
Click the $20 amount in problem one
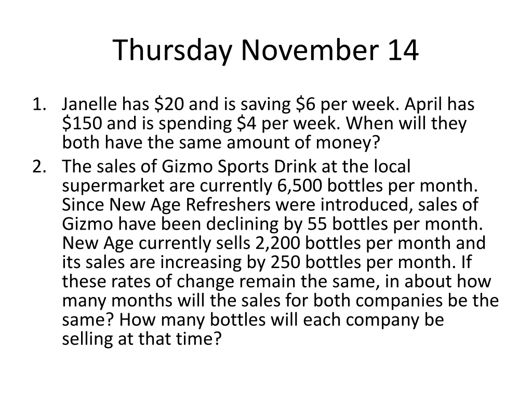coord(169,104)
